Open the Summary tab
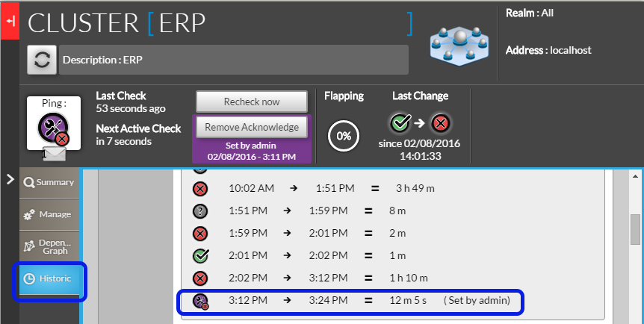 tap(49, 183)
